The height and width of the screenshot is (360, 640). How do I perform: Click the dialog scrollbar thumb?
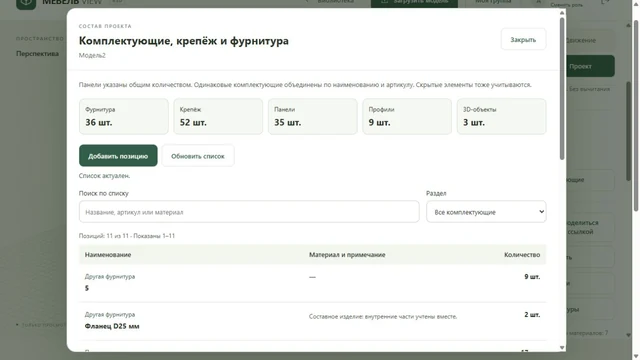pyautogui.click(x=562, y=88)
